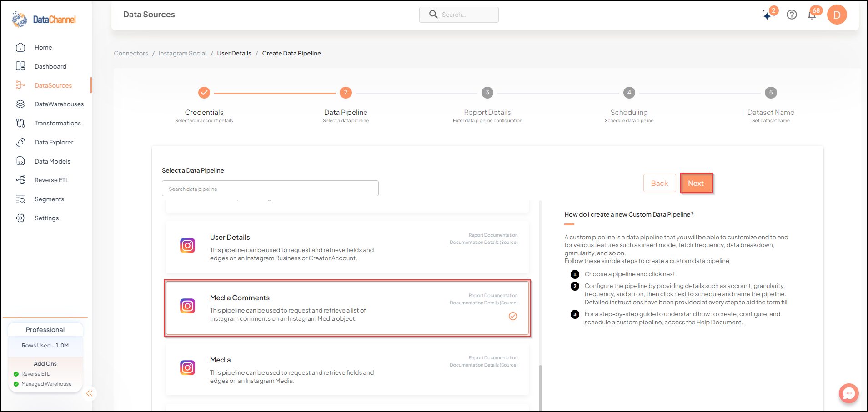This screenshot has height=412, width=868.
Task: Open Report Documentation for Media pipeline
Action: point(493,357)
